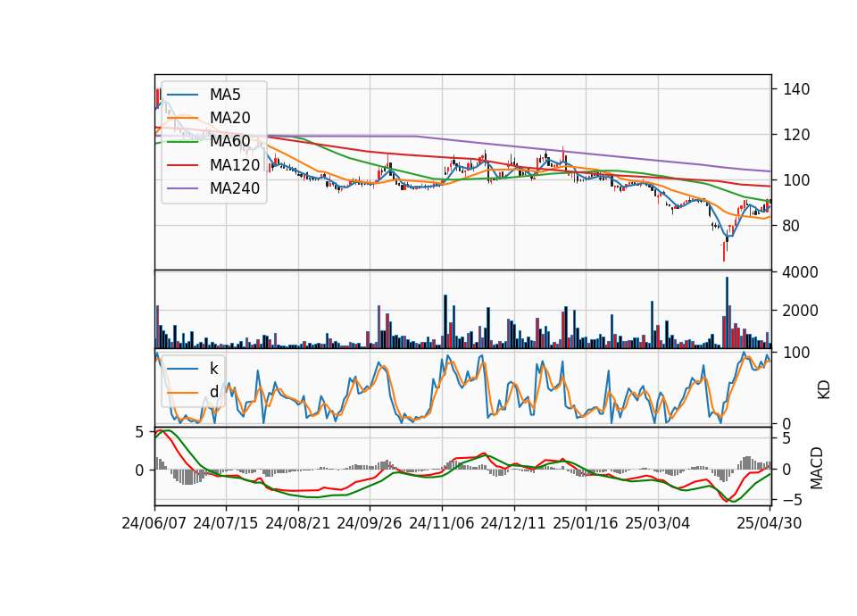
Task: Click the MACD axis title
Action: pos(817,468)
